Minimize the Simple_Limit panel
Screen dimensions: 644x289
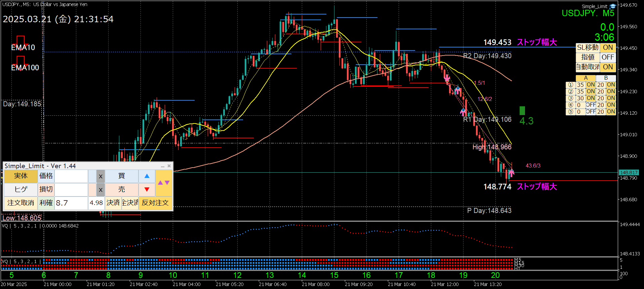(x=163, y=166)
